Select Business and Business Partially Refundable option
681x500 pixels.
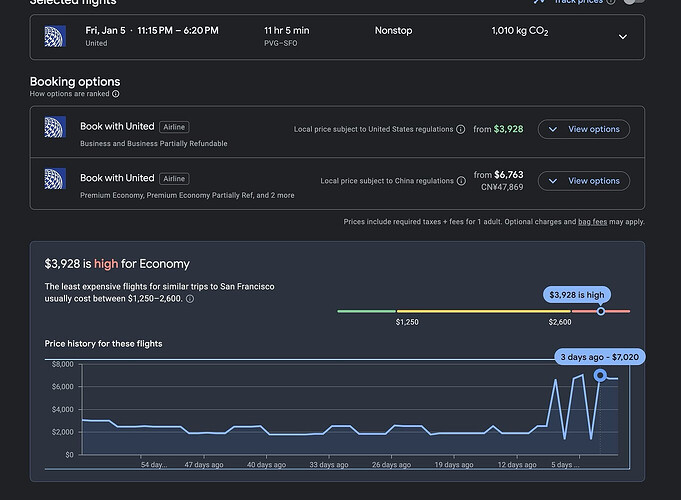tap(153, 143)
